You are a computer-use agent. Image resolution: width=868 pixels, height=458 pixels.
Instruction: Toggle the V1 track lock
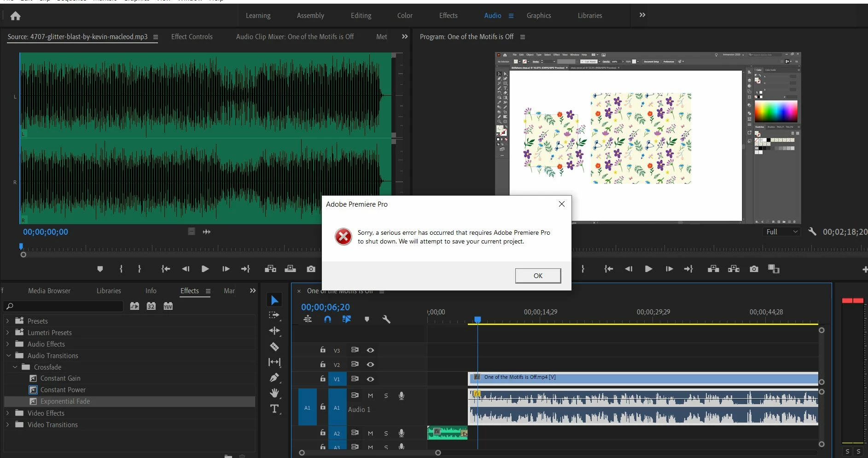[323, 379]
